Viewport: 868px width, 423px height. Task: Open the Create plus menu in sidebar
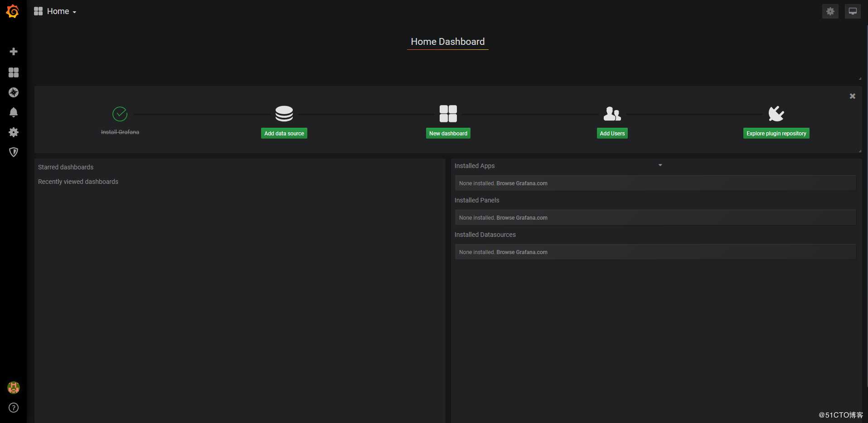coord(14,52)
